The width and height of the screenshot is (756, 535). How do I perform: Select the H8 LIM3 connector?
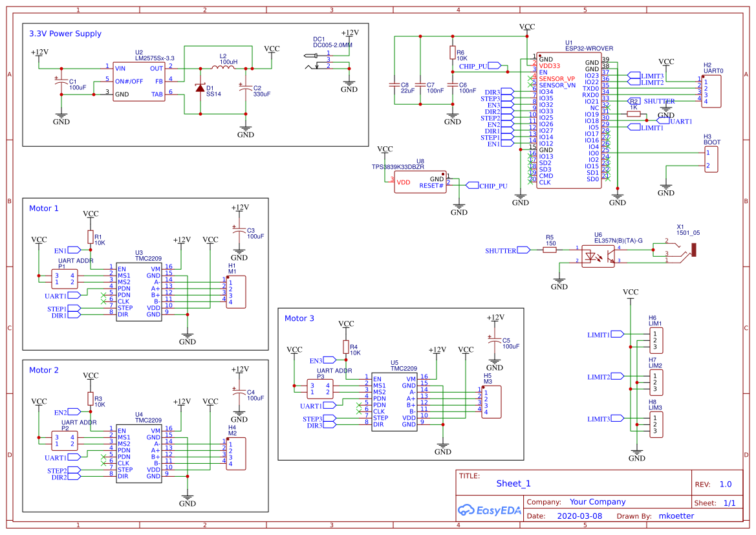point(655,424)
